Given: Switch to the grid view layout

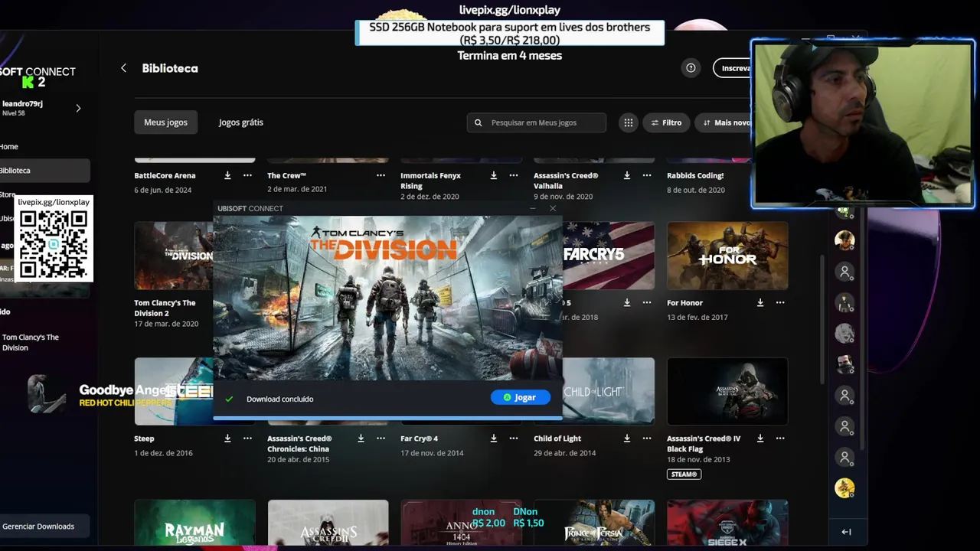Looking at the screenshot, I should point(628,122).
